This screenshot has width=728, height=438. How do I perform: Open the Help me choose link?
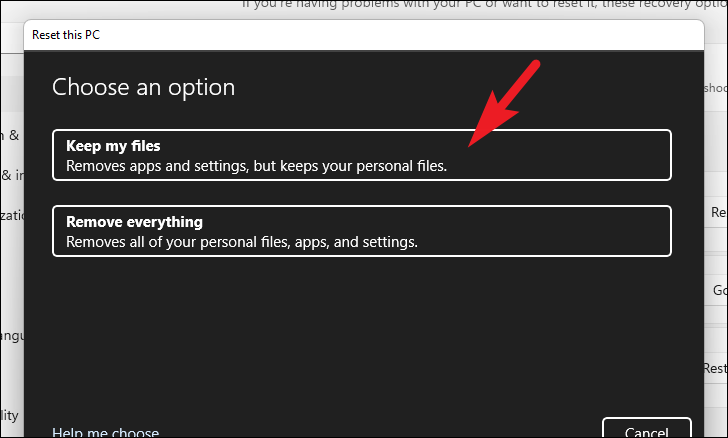click(105, 432)
